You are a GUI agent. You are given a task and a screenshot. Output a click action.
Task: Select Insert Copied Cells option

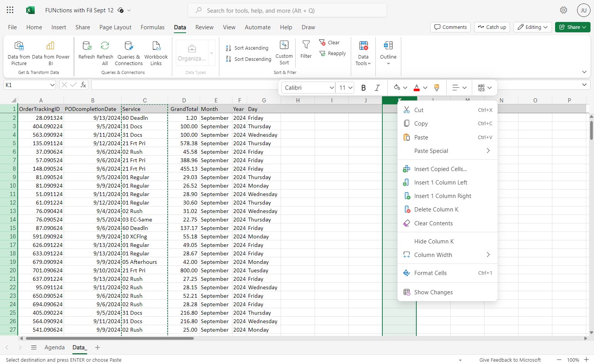[448, 169]
